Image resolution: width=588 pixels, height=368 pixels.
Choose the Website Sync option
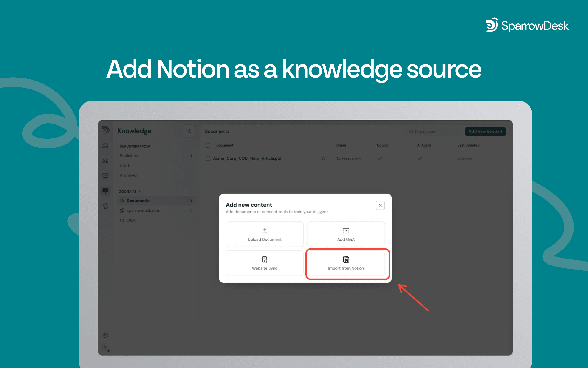pos(265,263)
